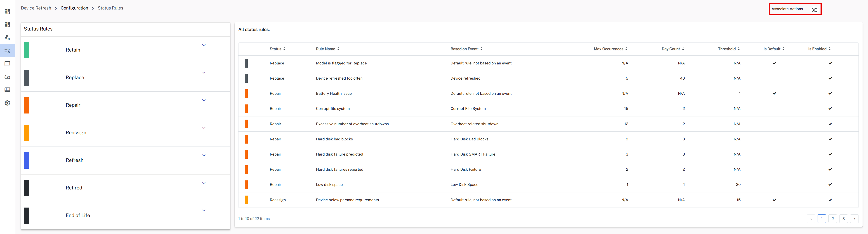Select the Device refreshed too often row
Screen dimensions: 868x234
coord(339,78)
